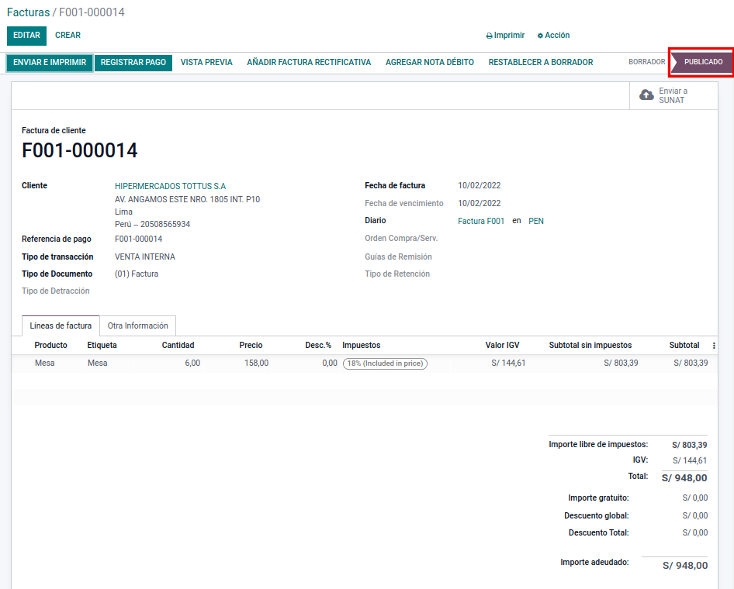Click the printer icon beside Imprimir
734x589 pixels.
pos(489,35)
